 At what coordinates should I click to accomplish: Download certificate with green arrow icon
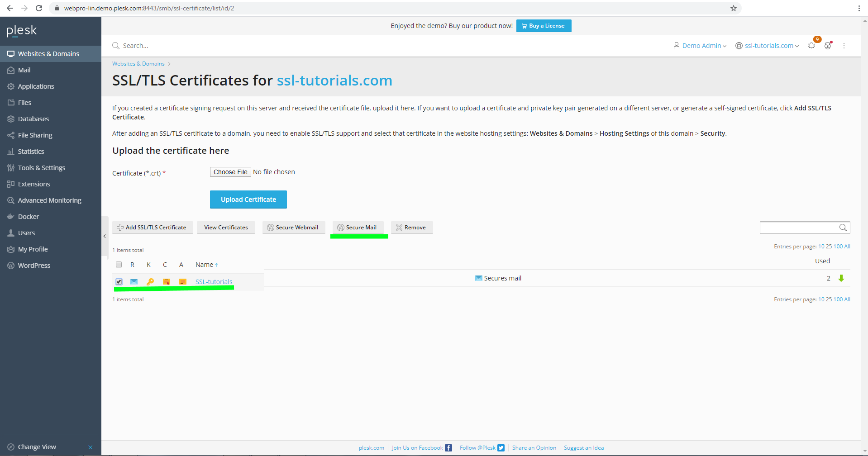point(841,278)
